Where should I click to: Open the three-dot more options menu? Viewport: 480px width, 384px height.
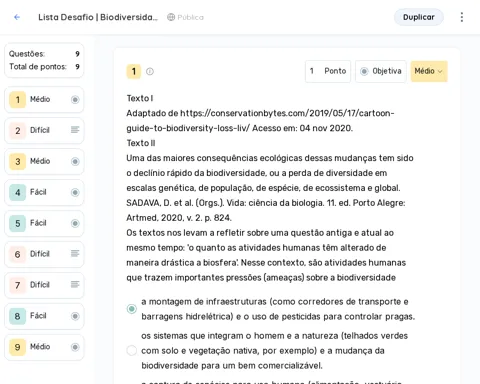pyautogui.click(x=462, y=17)
